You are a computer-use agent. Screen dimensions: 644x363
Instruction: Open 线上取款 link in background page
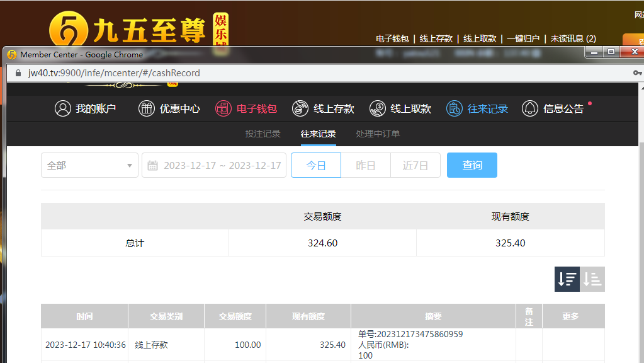click(480, 38)
